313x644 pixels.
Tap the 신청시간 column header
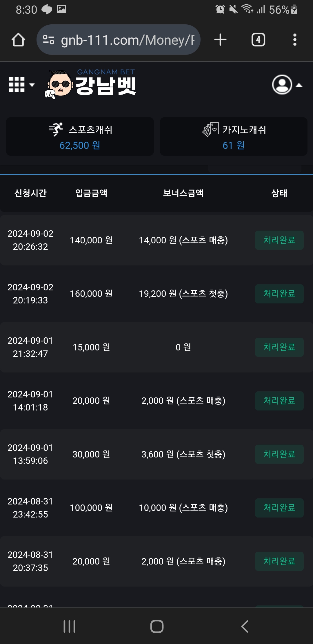coord(30,193)
